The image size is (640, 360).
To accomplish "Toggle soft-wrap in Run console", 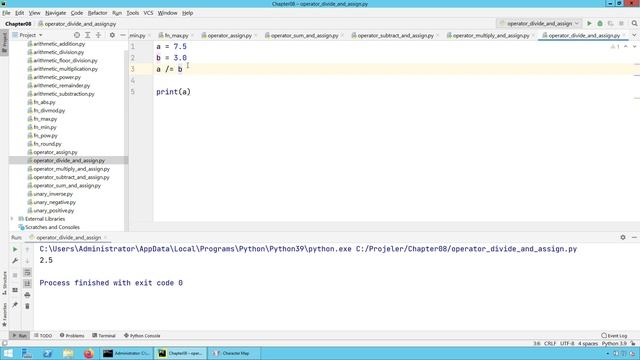I will click(27, 272).
